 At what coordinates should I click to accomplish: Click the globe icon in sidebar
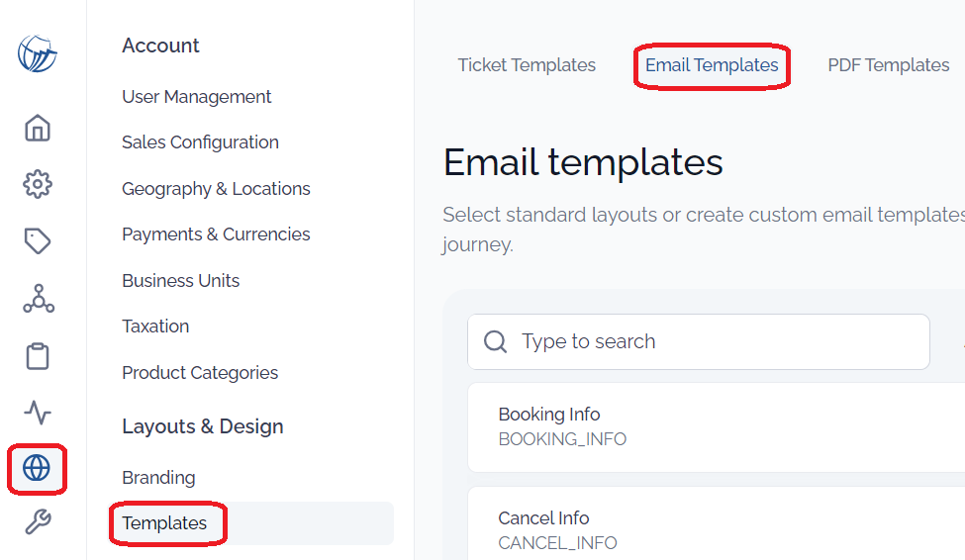[x=37, y=468]
